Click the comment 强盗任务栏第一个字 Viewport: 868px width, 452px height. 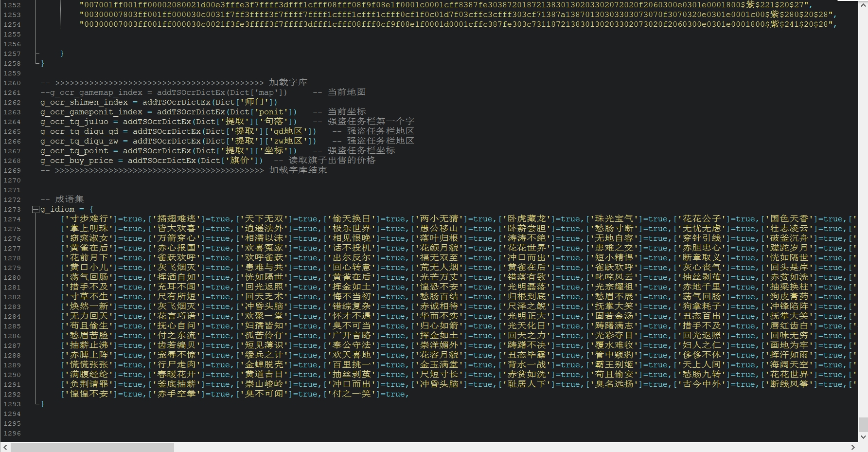tap(371, 122)
